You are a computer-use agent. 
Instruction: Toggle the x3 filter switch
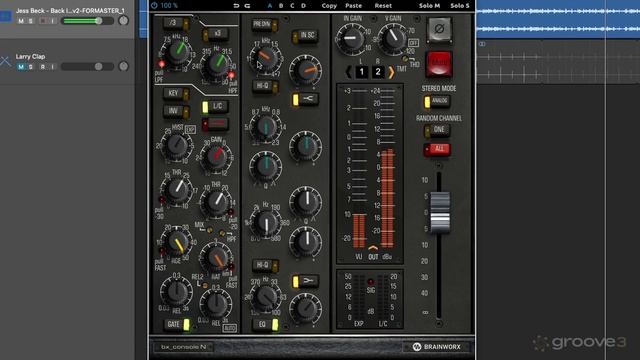coord(215,34)
